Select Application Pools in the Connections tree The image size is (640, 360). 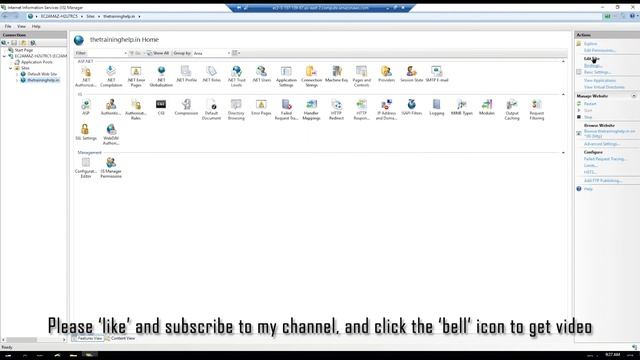[x=37, y=62]
